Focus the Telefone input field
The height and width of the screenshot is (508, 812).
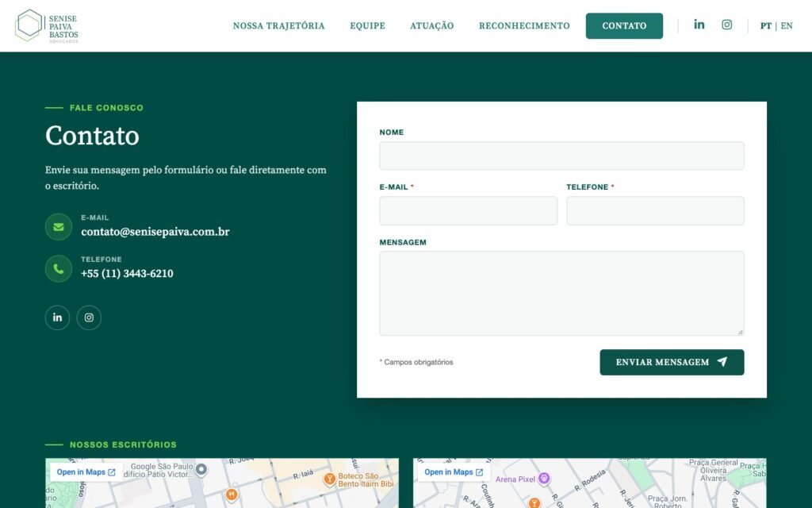pos(655,210)
